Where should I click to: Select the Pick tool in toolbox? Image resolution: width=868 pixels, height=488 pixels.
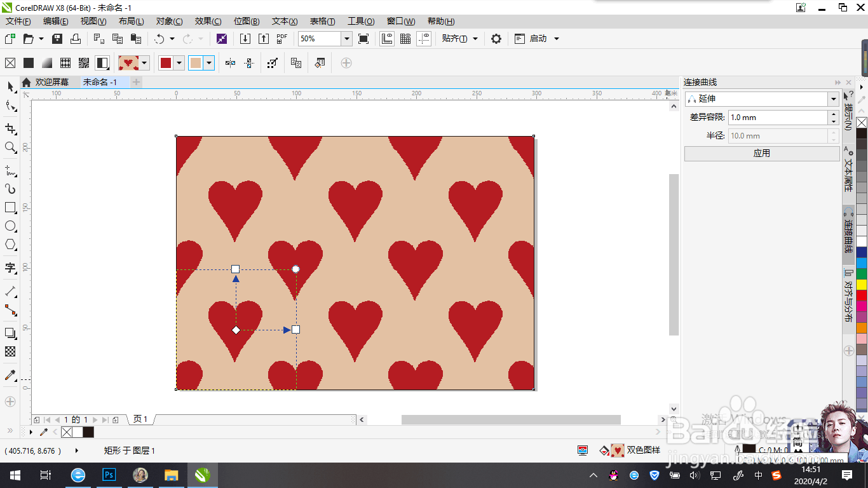[x=10, y=86]
